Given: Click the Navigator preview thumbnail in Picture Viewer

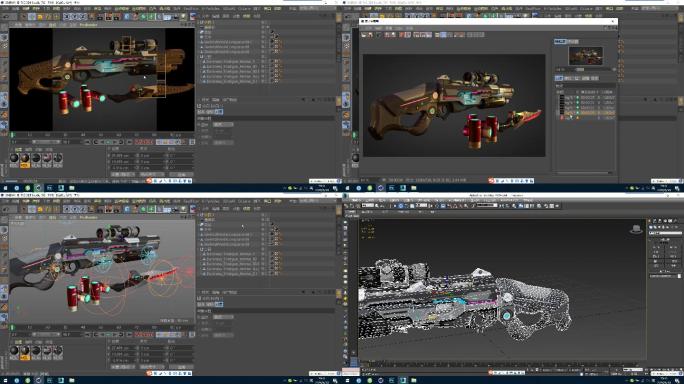Looking at the screenshot, I should coord(586,56).
